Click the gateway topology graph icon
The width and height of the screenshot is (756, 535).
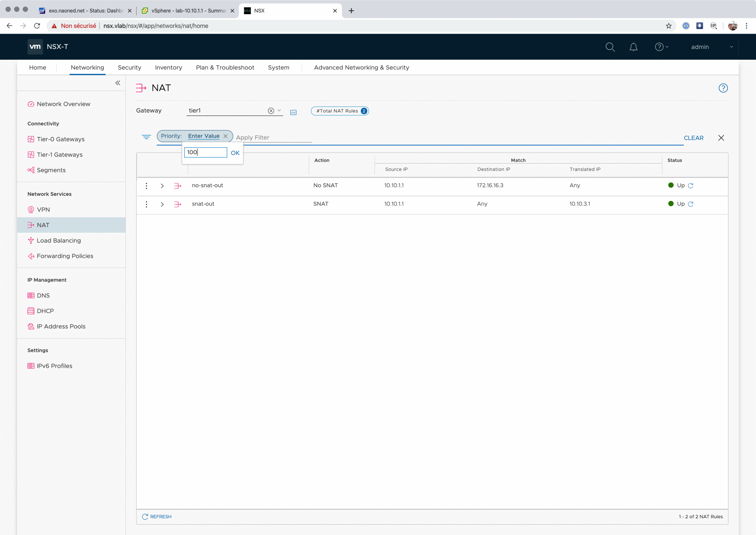[293, 112]
